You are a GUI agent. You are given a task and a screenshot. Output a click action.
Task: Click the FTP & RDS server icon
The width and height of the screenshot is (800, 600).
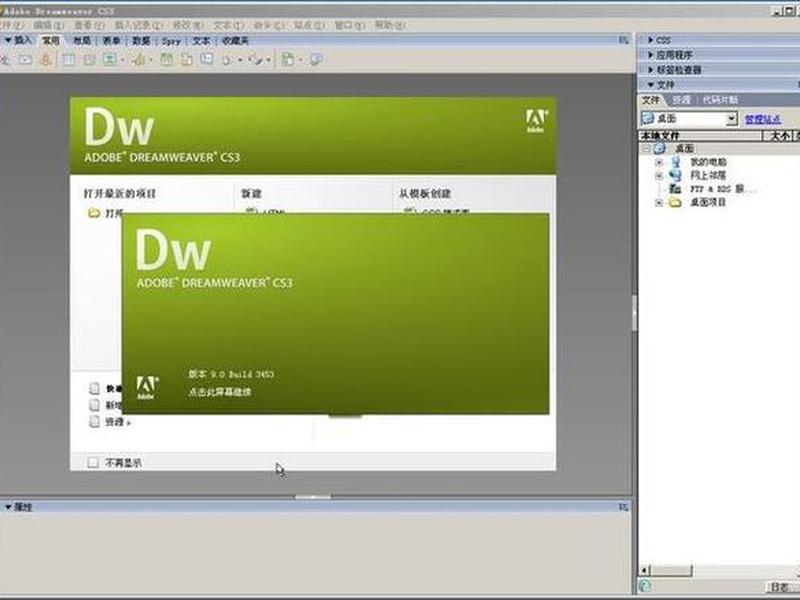click(x=676, y=189)
